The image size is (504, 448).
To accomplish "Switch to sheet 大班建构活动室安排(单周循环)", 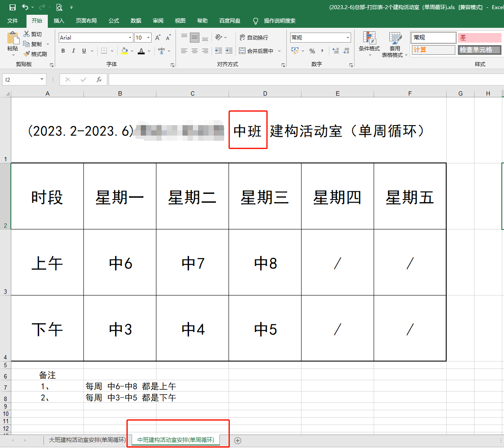I will coord(87,440).
